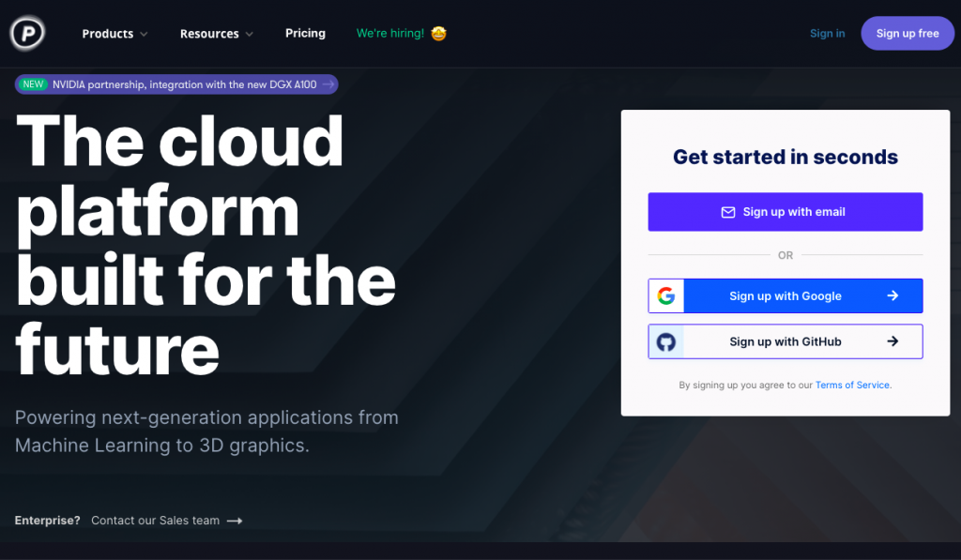
Task: Click the arrow on the Google signup button
Action: pyautogui.click(x=893, y=295)
